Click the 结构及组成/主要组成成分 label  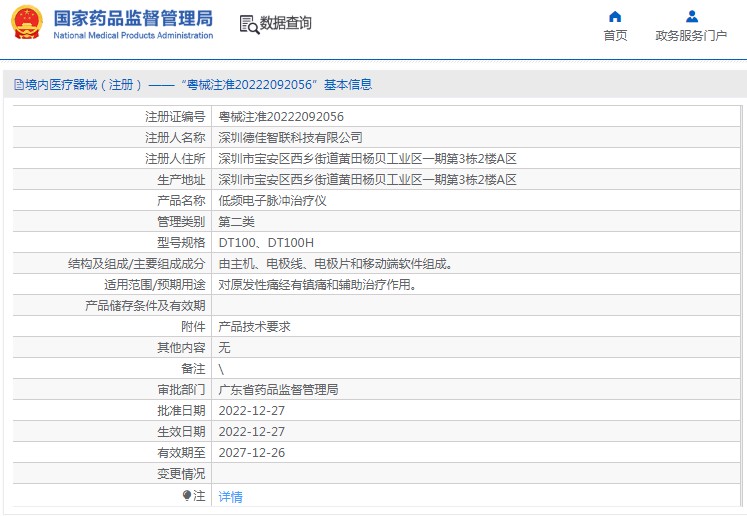point(136,263)
